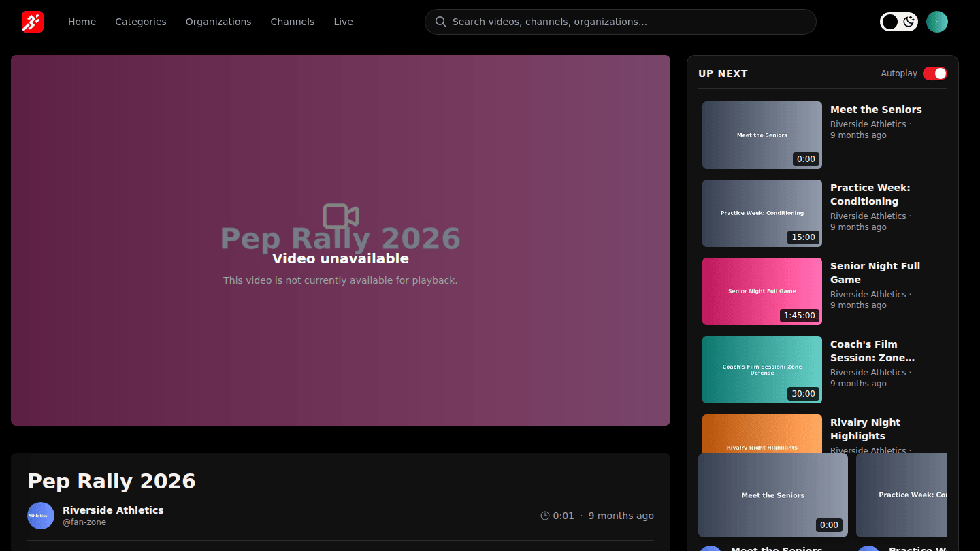Open the Channels nav item
The height and width of the screenshot is (551, 980).
pyautogui.click(x=293, y=22)
